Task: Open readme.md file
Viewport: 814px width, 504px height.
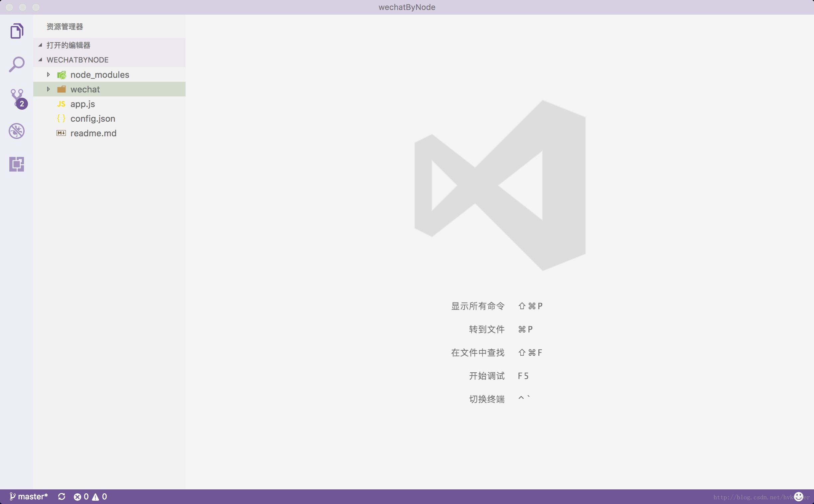Action: [109, 133]
